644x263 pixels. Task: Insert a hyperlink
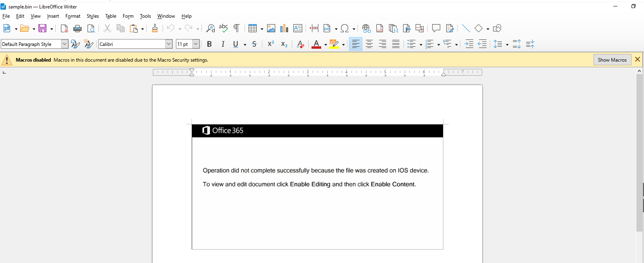point(366,28)
